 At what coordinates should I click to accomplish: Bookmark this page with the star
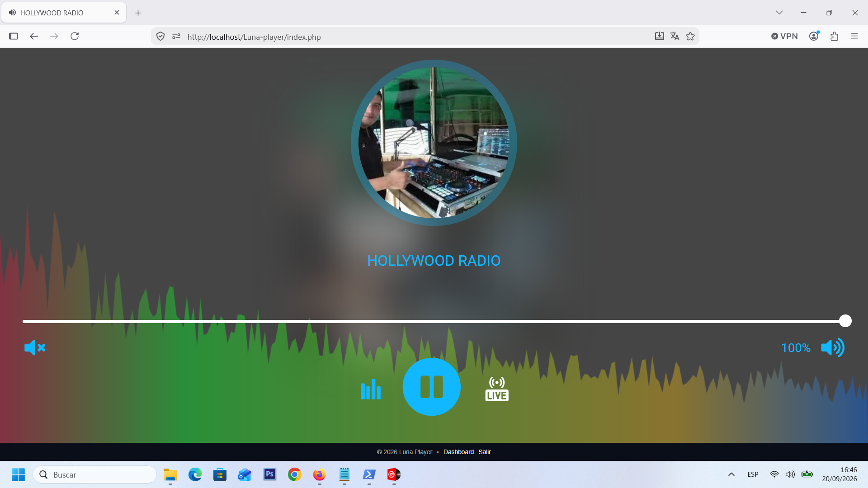click(x=690, y=36)
